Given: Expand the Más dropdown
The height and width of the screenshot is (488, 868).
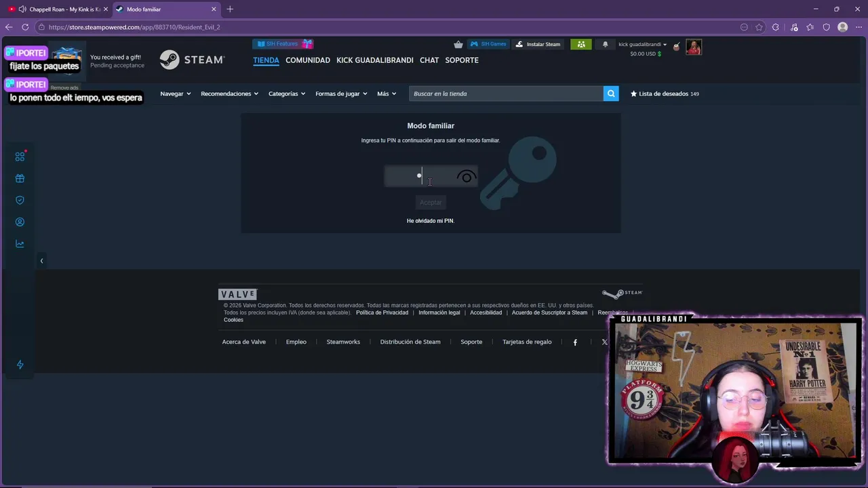Looking at the screenshot, I should [x=387, y=94].
